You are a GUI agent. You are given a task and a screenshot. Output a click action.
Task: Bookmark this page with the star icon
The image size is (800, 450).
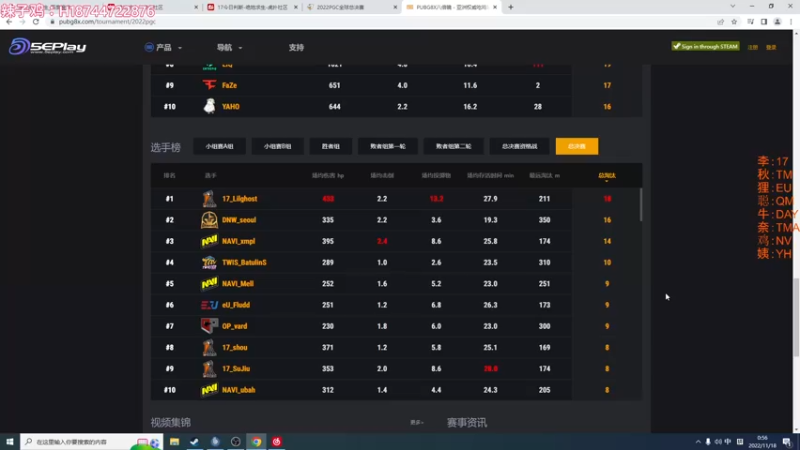point(734,22)
